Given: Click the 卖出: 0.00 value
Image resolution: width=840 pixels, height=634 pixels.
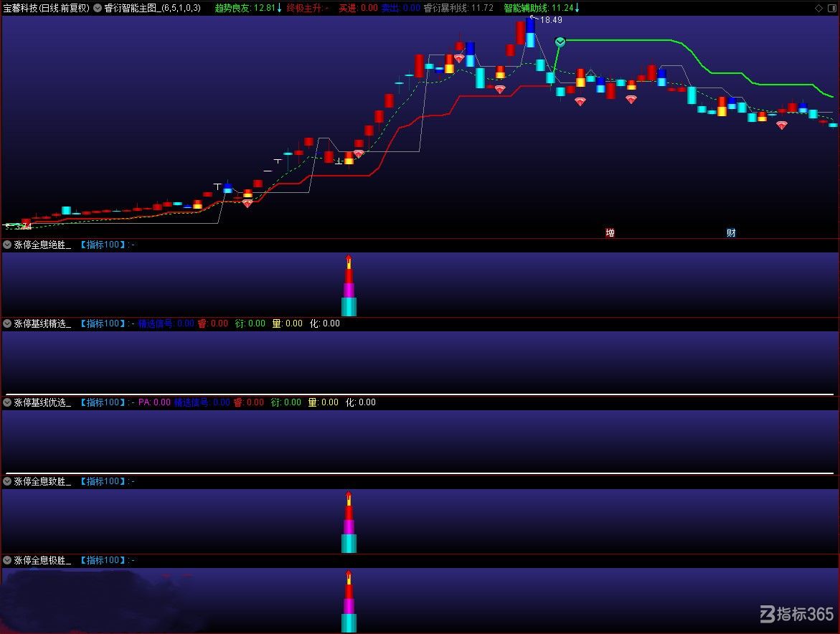Looking at the screenshot, I should 401,8.
